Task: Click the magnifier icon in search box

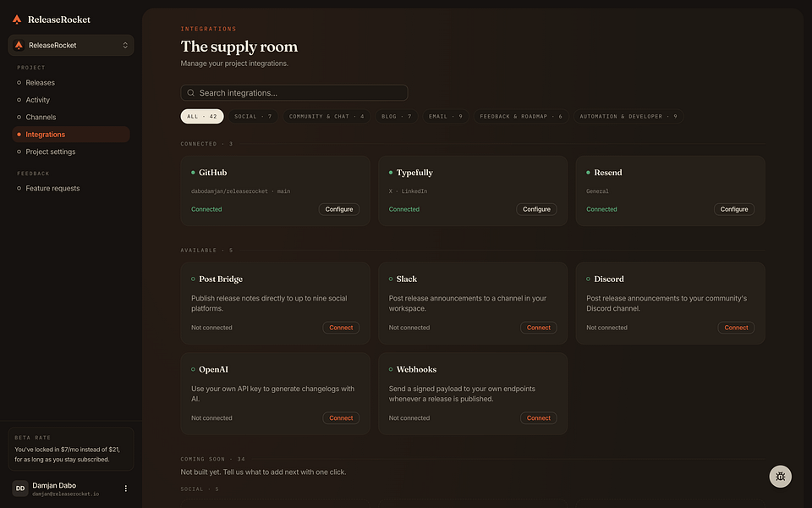Action: point(190,93)
